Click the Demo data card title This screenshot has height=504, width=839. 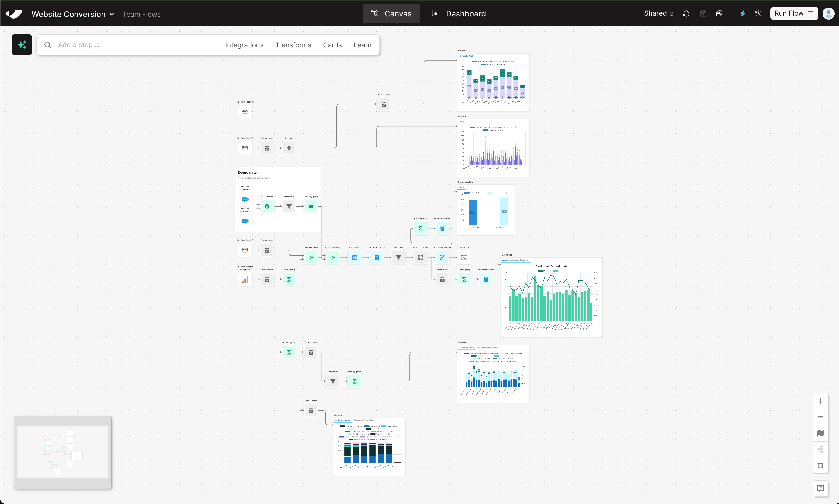tap(247, 173)
